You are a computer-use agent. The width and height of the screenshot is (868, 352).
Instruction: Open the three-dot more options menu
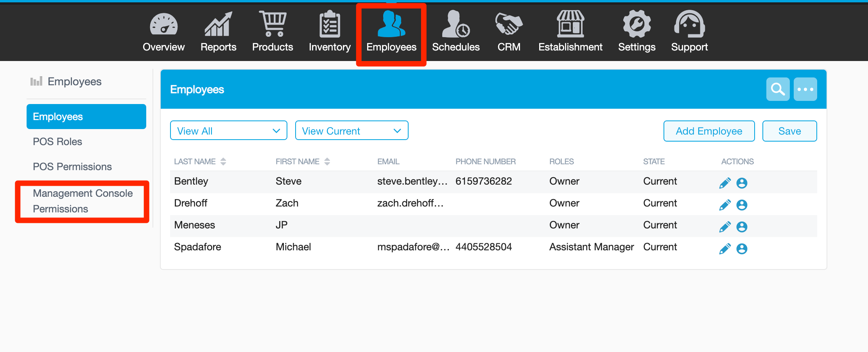(x=805, y=89)
